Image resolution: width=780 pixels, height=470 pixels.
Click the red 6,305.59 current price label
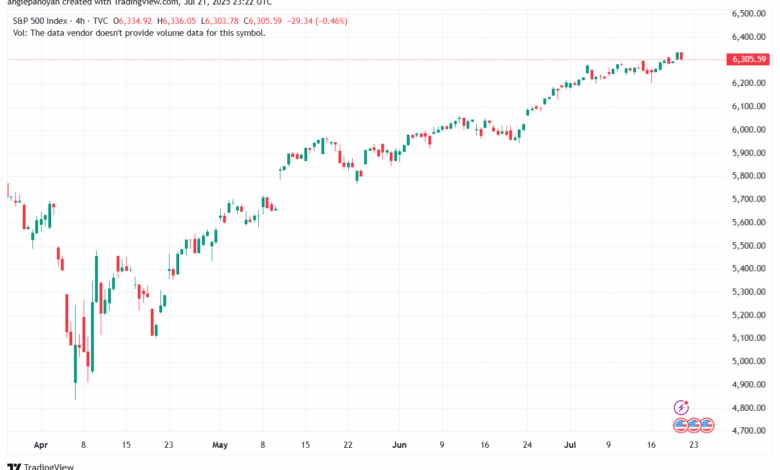click(748, 59)
